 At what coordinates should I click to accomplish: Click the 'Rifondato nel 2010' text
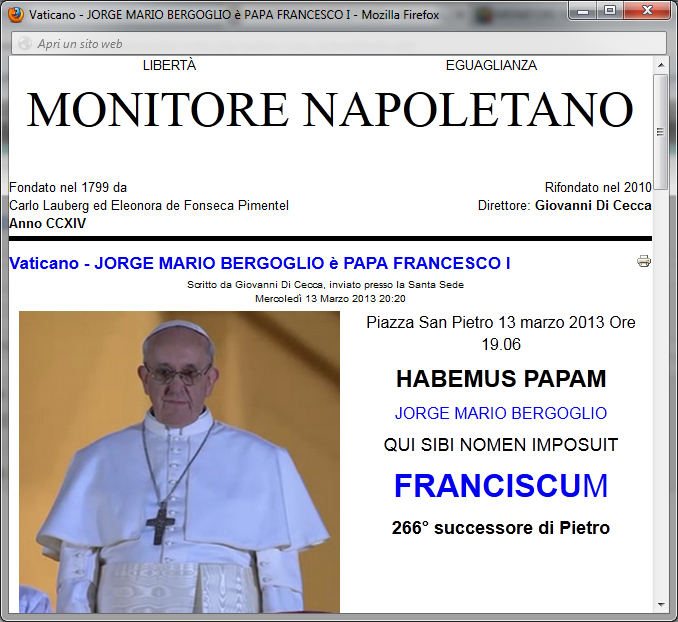point(598,188)
